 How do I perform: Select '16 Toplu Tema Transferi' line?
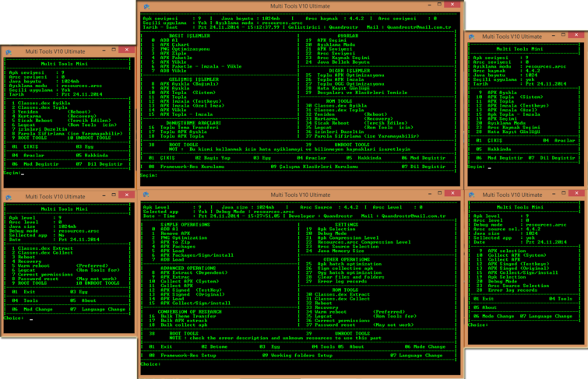point(183,128)
